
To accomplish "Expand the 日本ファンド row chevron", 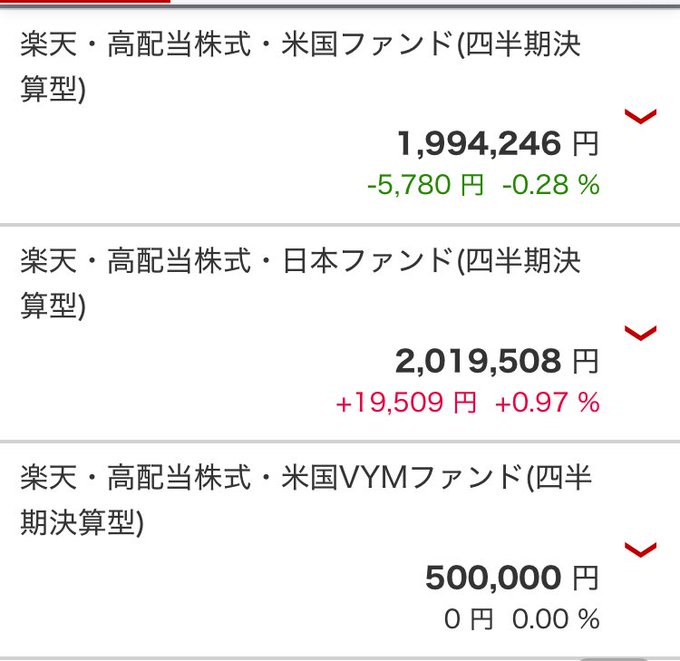I will pos(640,333).
